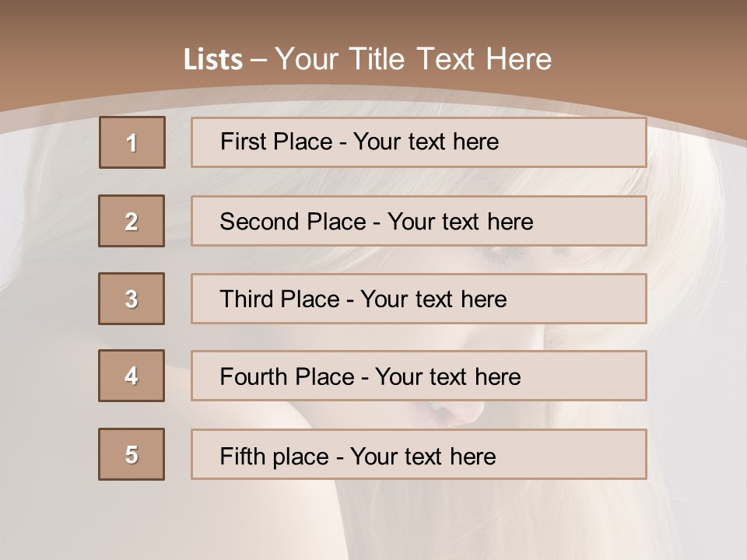The height and width of the screenshot is (560, 747).
Task: Click the Second Place text bar
Action: [419, 221]
